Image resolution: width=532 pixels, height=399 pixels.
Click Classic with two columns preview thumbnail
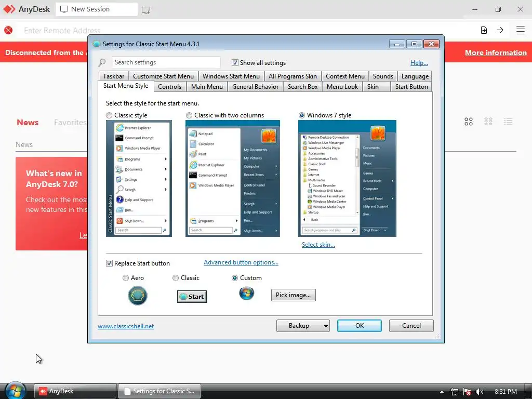pos(232,179)
